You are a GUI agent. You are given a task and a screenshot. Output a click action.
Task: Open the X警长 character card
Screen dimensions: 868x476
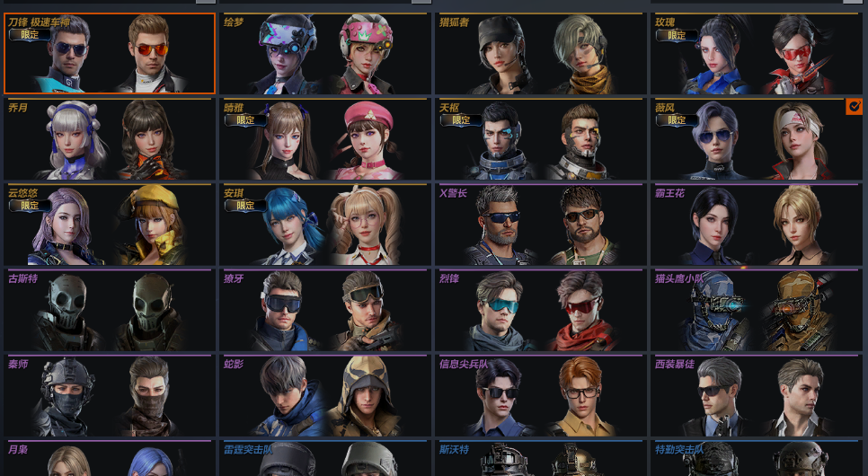pyautogui.click(x=540, y=225)
